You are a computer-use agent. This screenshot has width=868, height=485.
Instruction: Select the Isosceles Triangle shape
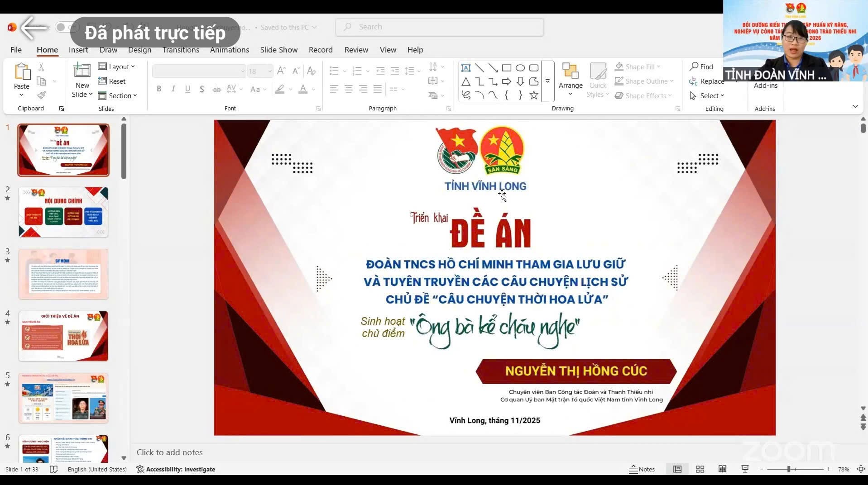[x=465, y=81]
